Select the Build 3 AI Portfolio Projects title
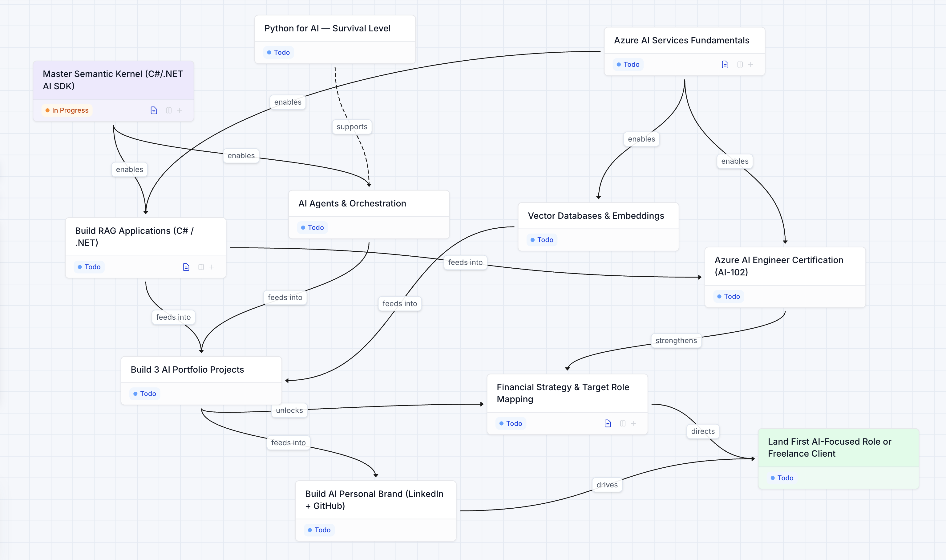Screen dimensions: 946x560 [x=187, y=370]
